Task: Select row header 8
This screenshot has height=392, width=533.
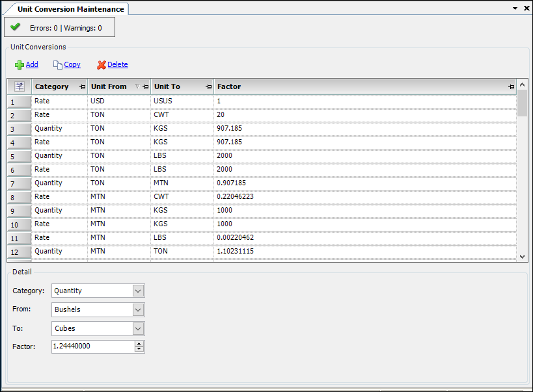Action: tap(19, 198)
